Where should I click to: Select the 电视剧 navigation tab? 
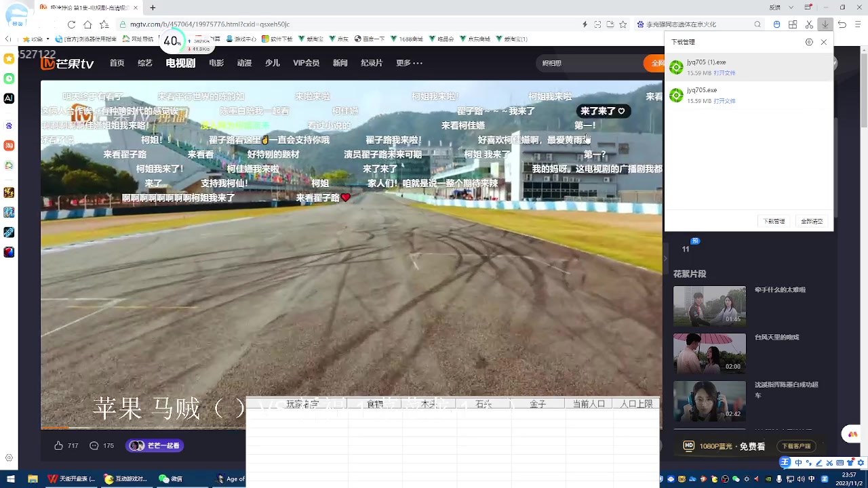(x=180, y=63)
